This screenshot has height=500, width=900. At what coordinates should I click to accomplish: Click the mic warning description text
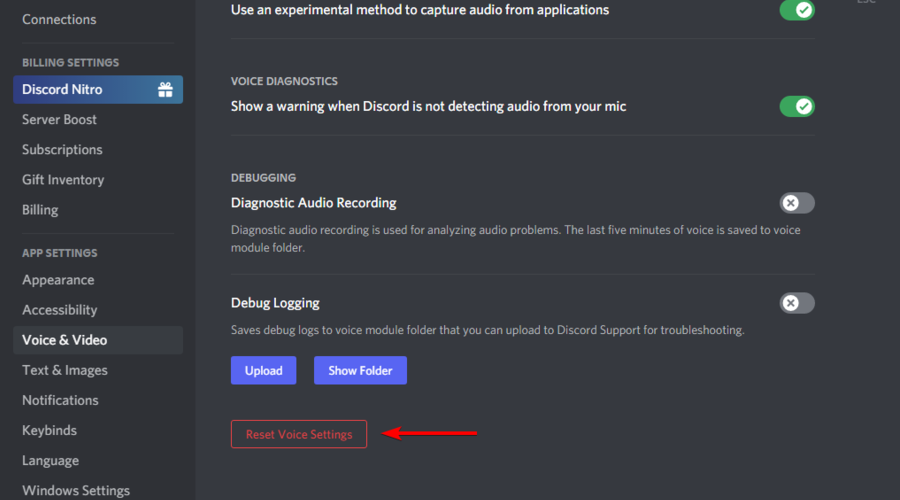point(428,106)
